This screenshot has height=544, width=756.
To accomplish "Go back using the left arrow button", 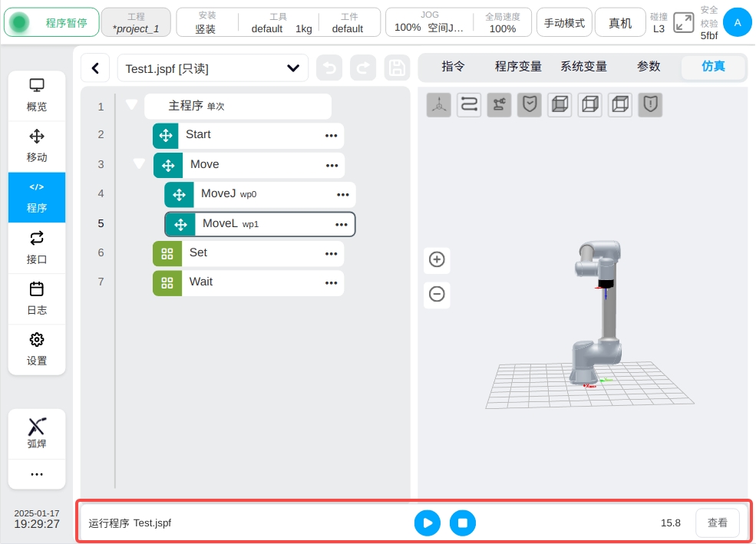I will 95,68.
